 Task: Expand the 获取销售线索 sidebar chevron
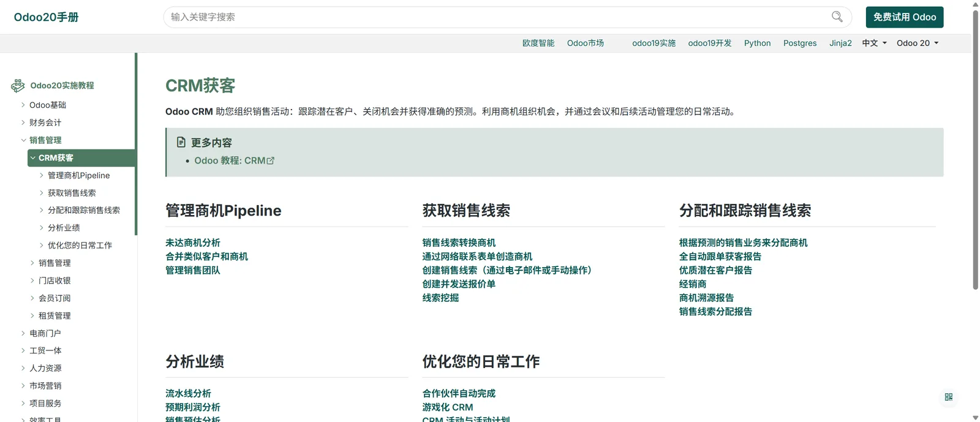click(42, 193)
